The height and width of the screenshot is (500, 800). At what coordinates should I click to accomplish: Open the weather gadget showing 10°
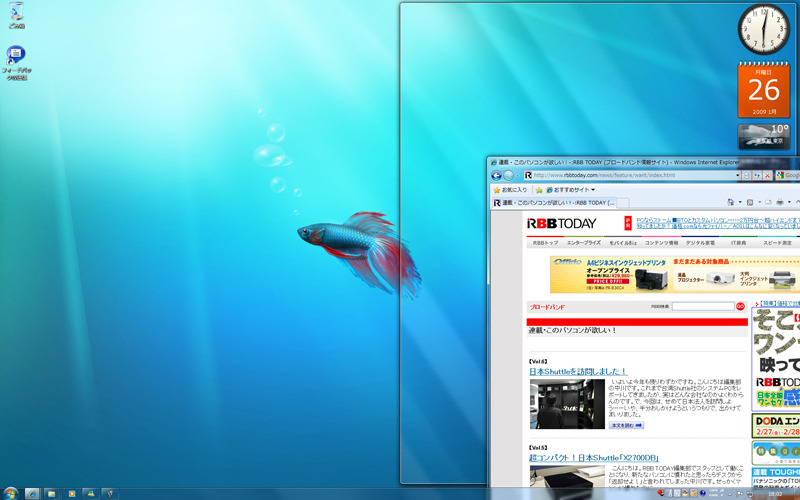(763, 136)
